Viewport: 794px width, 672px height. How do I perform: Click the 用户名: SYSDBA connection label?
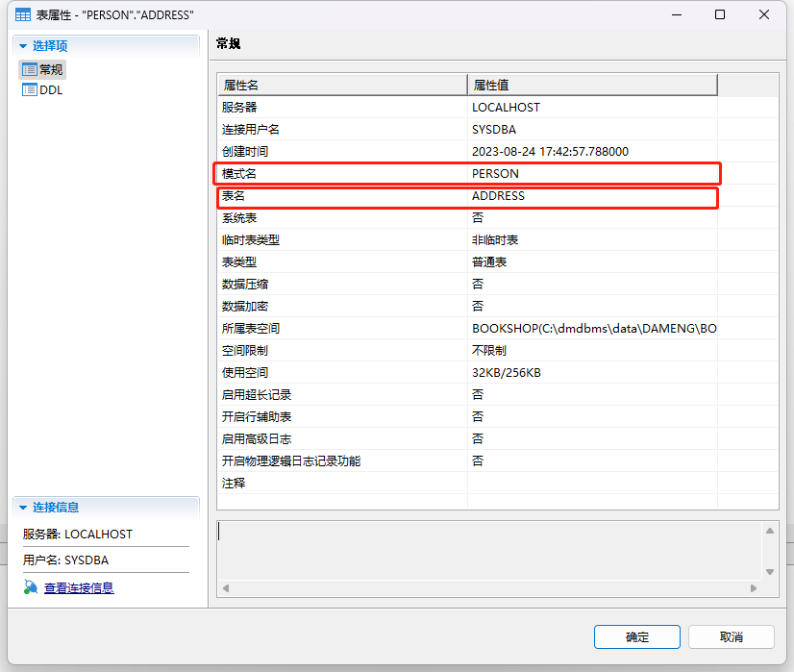(x=65, y=560)
